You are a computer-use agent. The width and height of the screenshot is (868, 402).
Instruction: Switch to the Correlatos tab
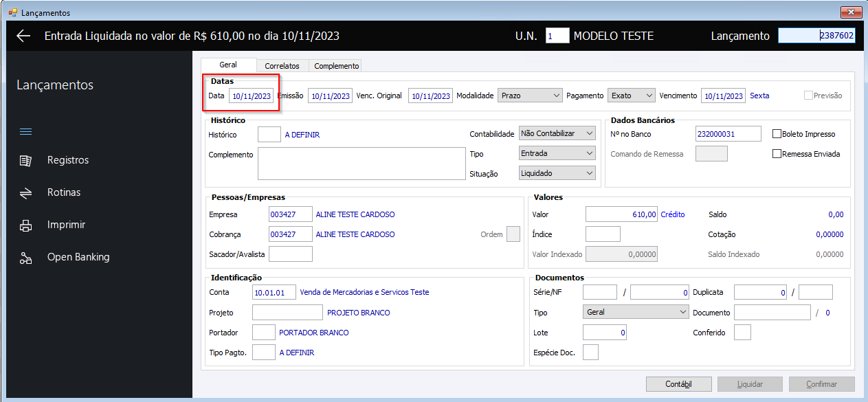click(x=282, y=66)
